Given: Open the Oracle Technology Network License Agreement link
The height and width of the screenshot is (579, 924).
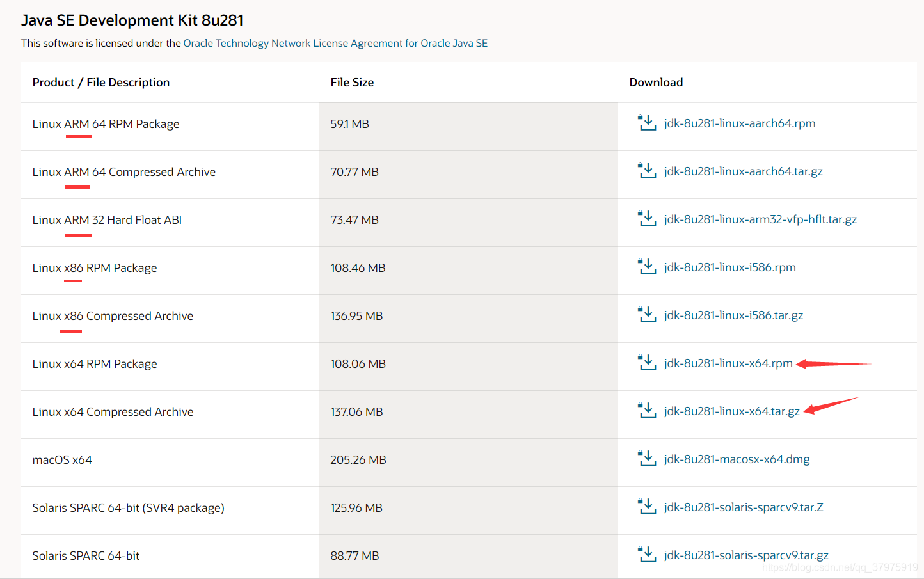Looking at the screenshot, I should [335, 43].
